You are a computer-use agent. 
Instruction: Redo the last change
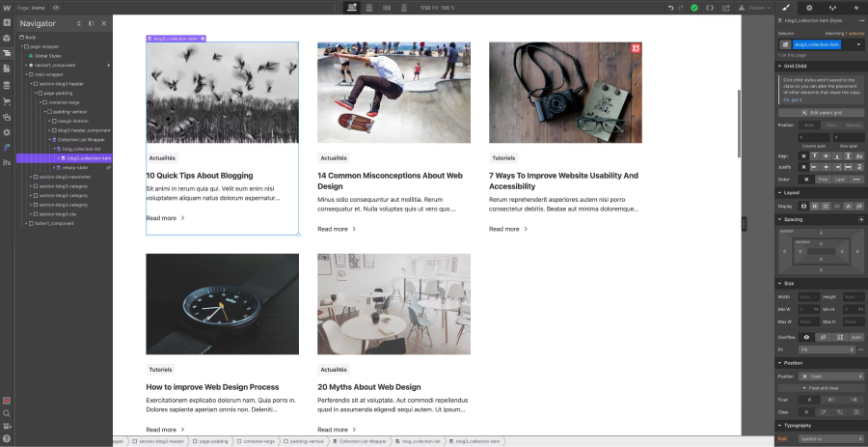pos(680,8)
